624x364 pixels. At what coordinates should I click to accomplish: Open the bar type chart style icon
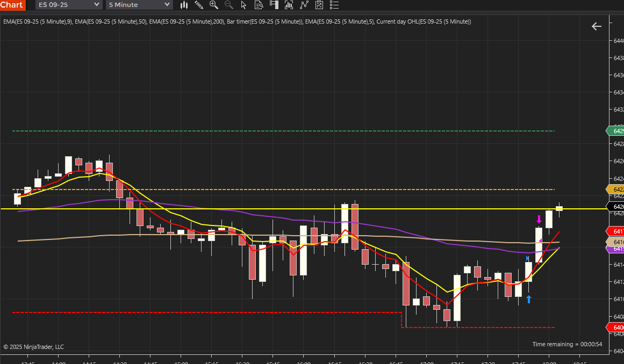(184, 5)
